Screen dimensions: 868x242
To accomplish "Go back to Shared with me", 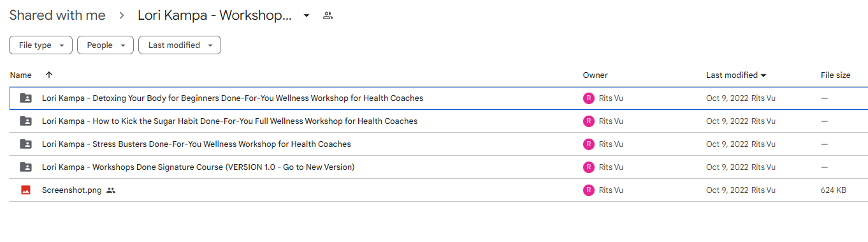I will click(57, 16).
